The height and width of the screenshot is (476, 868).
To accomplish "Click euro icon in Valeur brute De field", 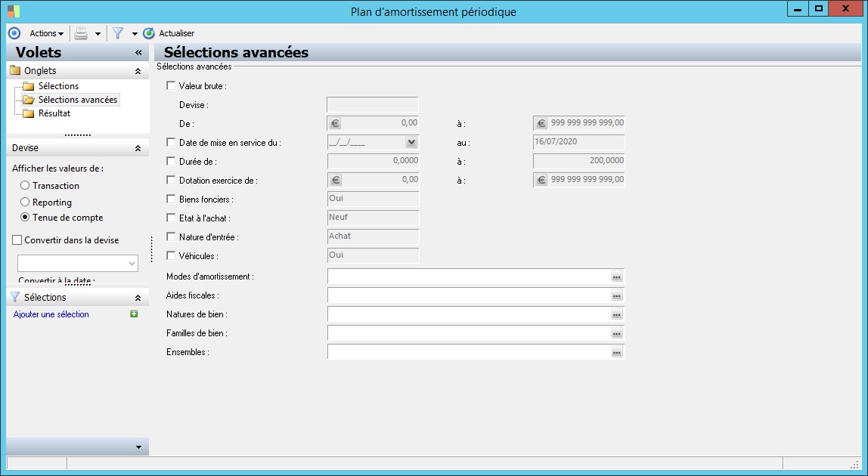I will pos(335,123).
